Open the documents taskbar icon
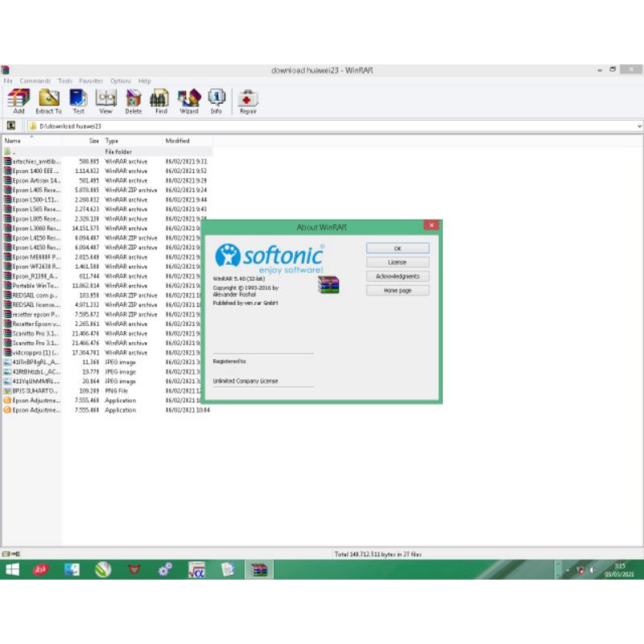644x644 pixels. click(x=228, y=570)
